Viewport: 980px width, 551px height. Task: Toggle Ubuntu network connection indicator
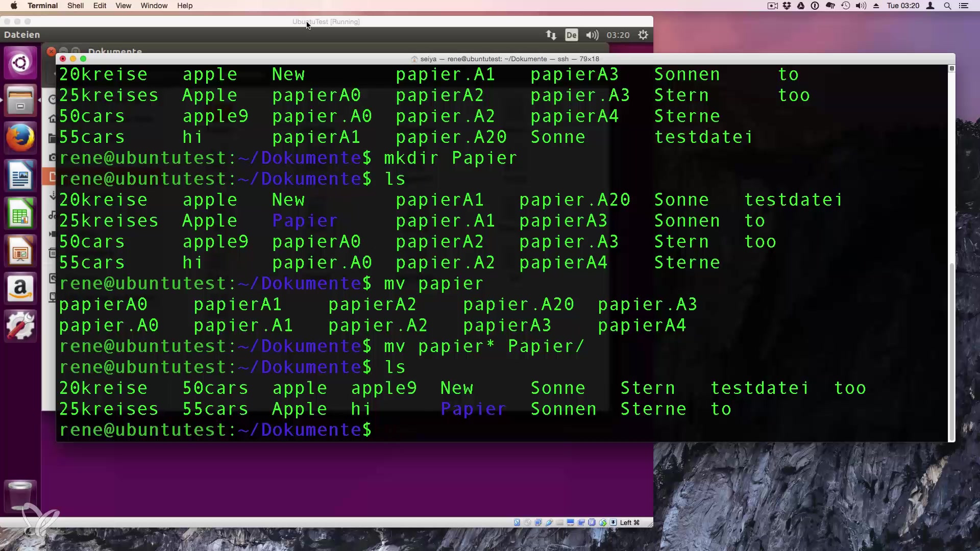point(551,35)
